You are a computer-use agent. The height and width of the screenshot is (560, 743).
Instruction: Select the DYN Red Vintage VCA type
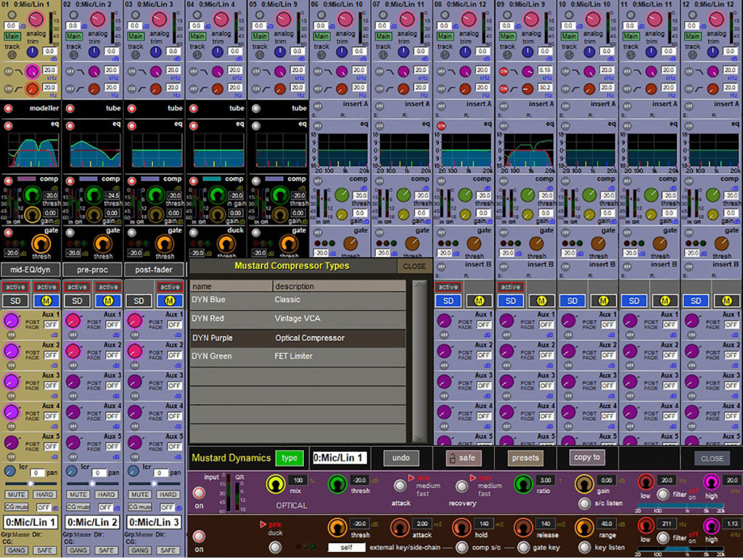point(297,319)
